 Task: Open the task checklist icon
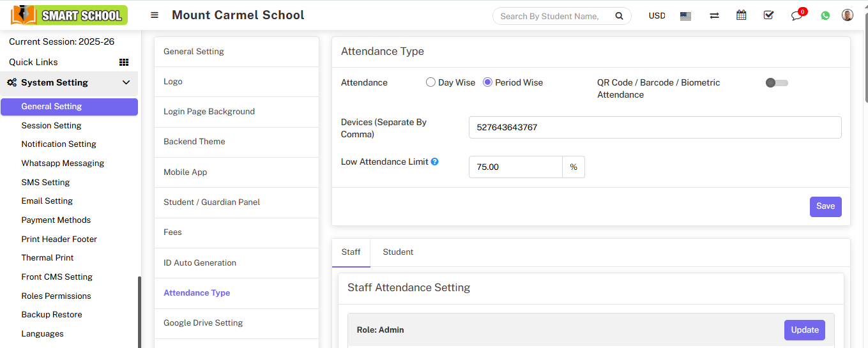[768, 15]
